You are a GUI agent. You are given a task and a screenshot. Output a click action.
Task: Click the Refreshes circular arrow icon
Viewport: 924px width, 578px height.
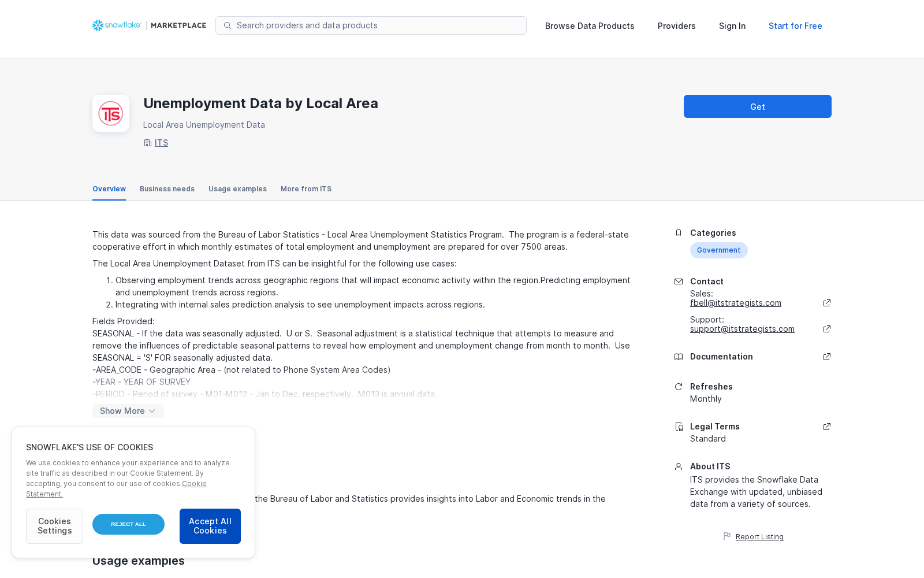pos(679,387)
